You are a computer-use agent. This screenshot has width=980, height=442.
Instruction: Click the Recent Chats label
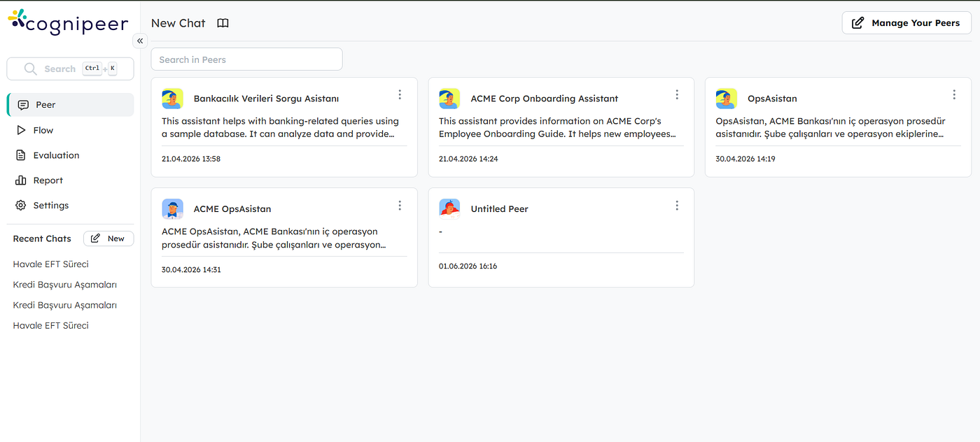tap(42, 238)
